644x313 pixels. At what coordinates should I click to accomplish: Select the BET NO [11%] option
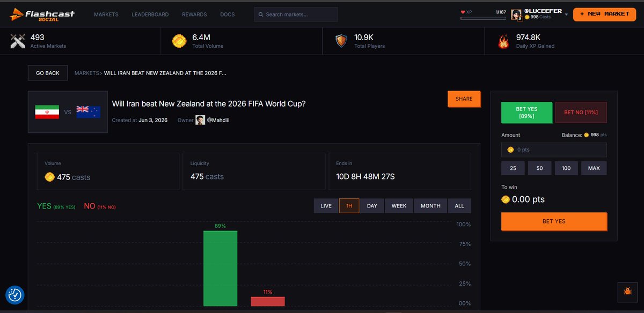pyautogui.click(x=581, y=113)
